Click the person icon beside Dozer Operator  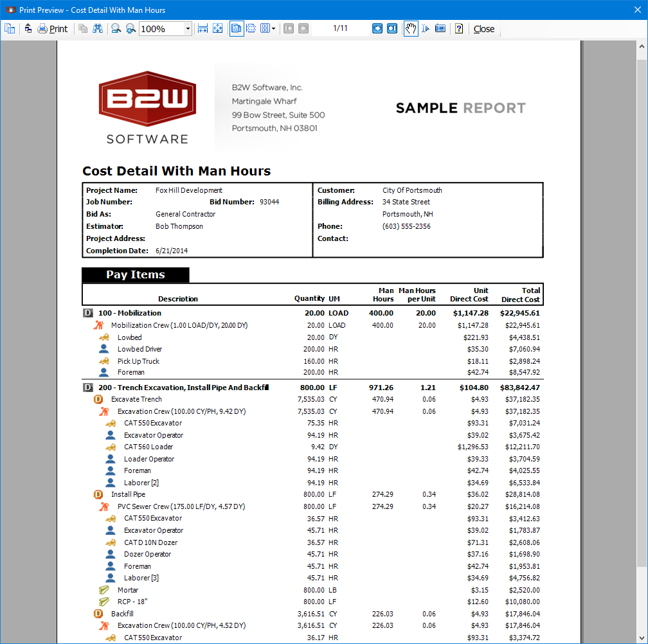[111, 554]
